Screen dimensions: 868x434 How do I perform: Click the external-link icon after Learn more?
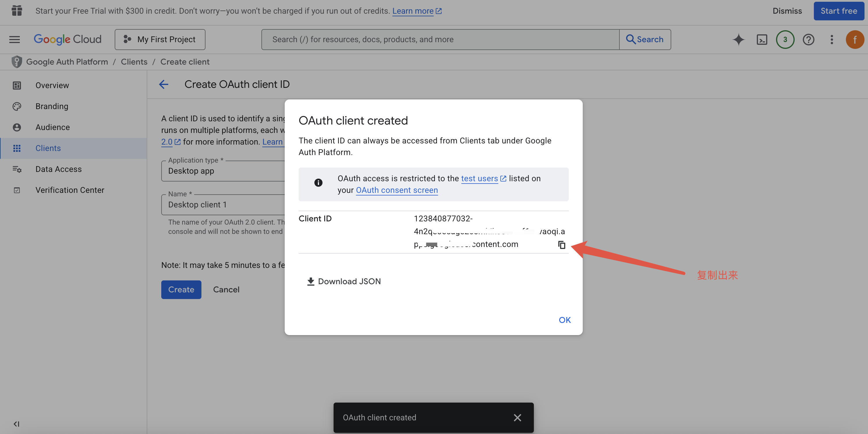(438, 11)
